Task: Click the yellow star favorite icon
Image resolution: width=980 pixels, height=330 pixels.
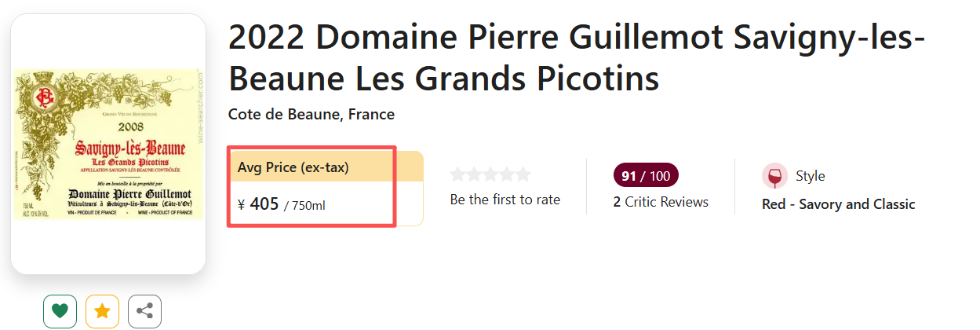Action: pyautogui.click(x=102, y=311)
